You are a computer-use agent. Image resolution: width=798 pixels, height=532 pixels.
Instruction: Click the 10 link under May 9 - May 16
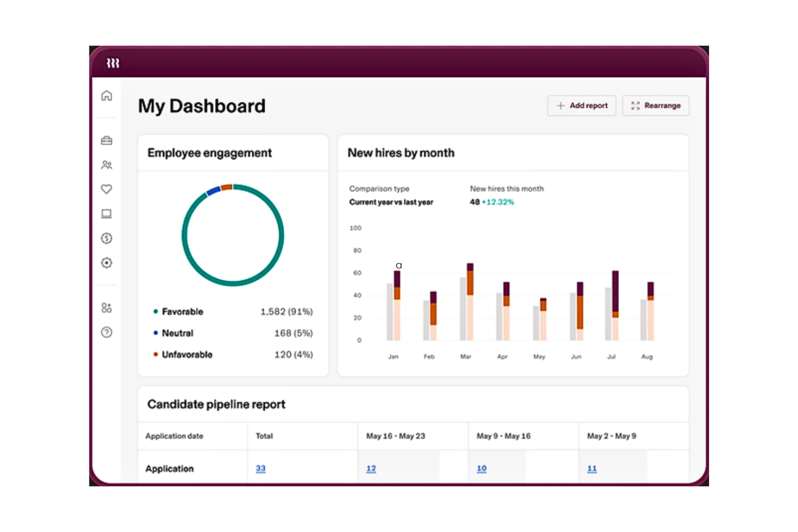(x=481, y=468)
